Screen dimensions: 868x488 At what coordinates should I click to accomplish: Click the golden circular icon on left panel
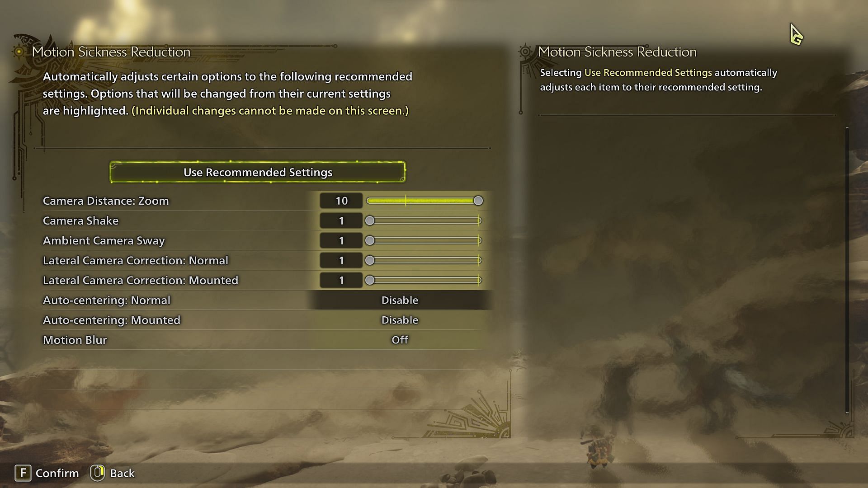pyautogui.click(x=19, y=52)
